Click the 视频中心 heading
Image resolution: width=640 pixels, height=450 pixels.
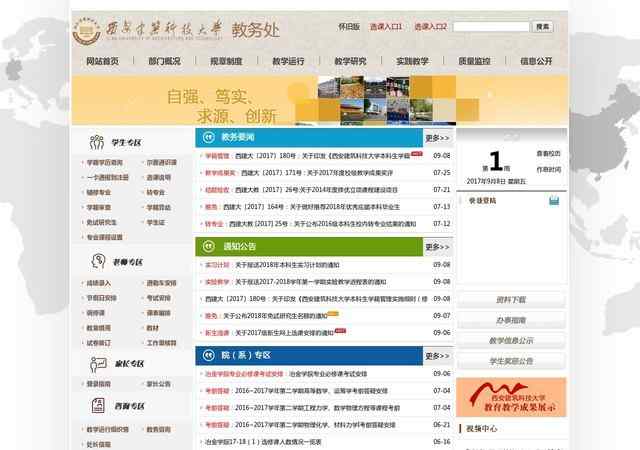pyautogui.click(x=482, y=428)
